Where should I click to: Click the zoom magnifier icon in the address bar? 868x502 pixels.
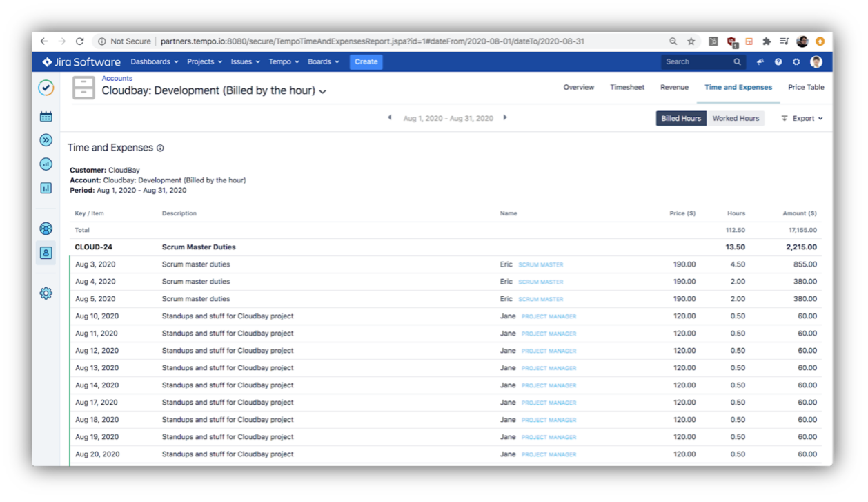pos(673,41)
